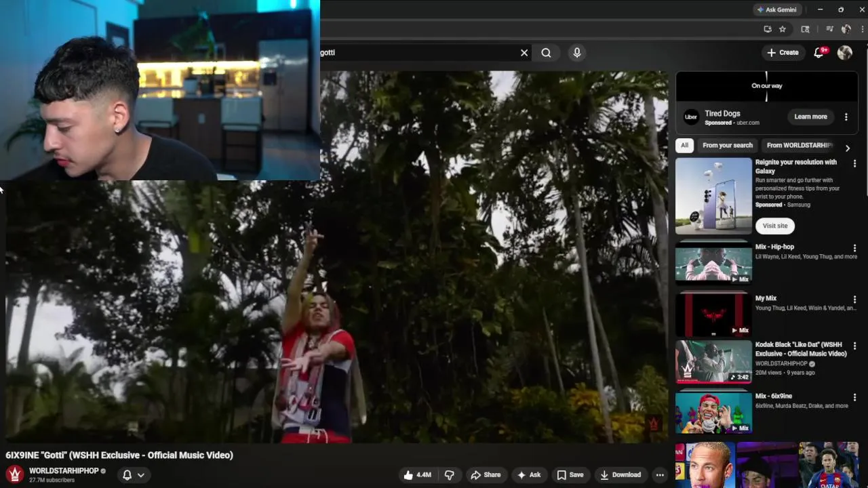Save the video to a playlist
The width and height of the screenshot is (868, 488).
point(570,475)
